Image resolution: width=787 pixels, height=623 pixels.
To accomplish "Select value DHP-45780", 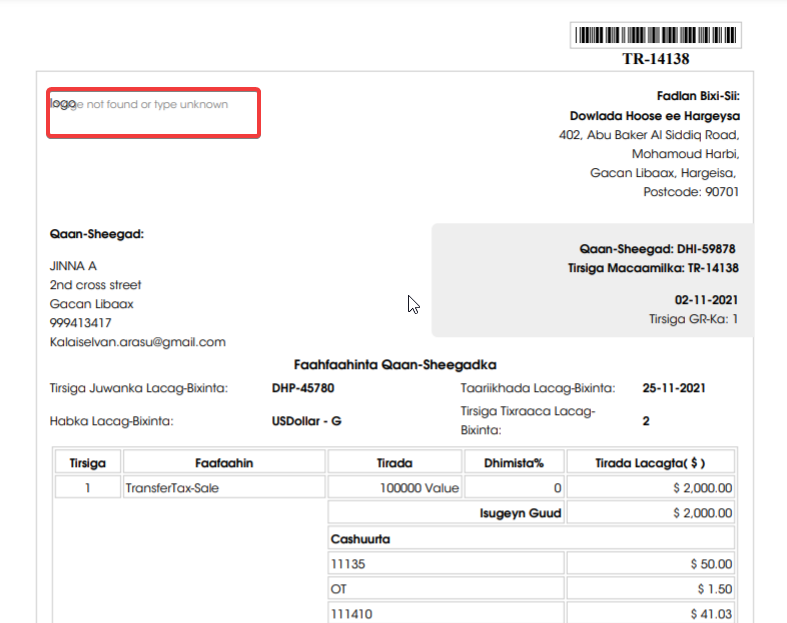I will (303, 389).
